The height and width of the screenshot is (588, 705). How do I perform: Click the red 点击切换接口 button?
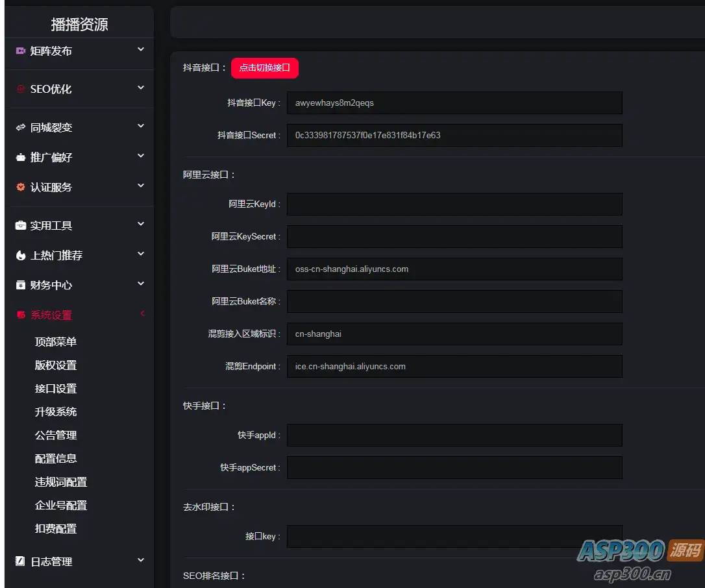click(265, 68)
